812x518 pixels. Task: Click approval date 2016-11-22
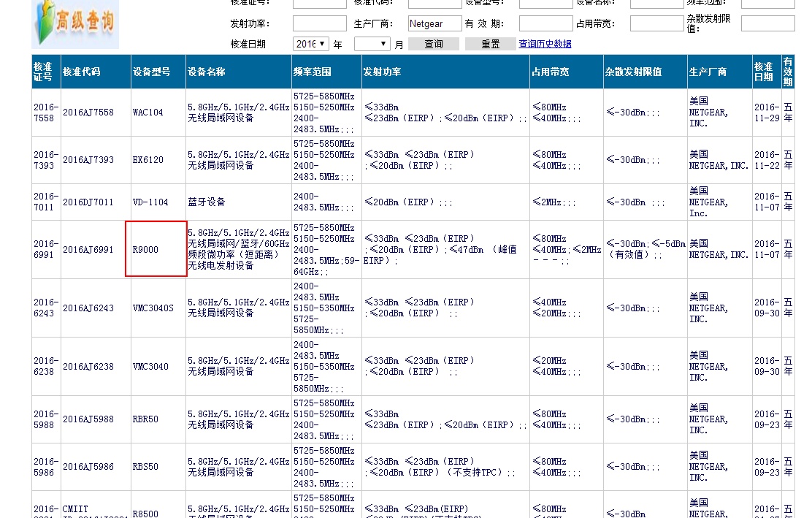click(x=767, y=160)
